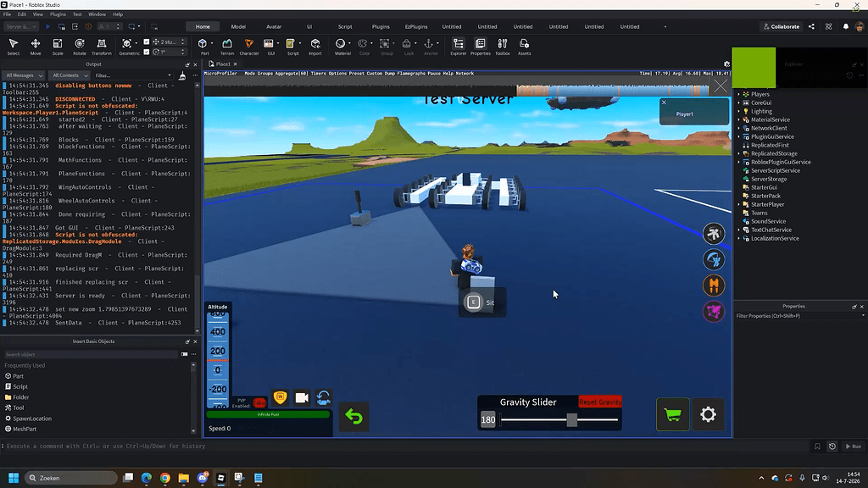This screenshot has height=488, width=868.
Task: Open the Plugins ribbon tab
Action: click(x=381, y=26)
